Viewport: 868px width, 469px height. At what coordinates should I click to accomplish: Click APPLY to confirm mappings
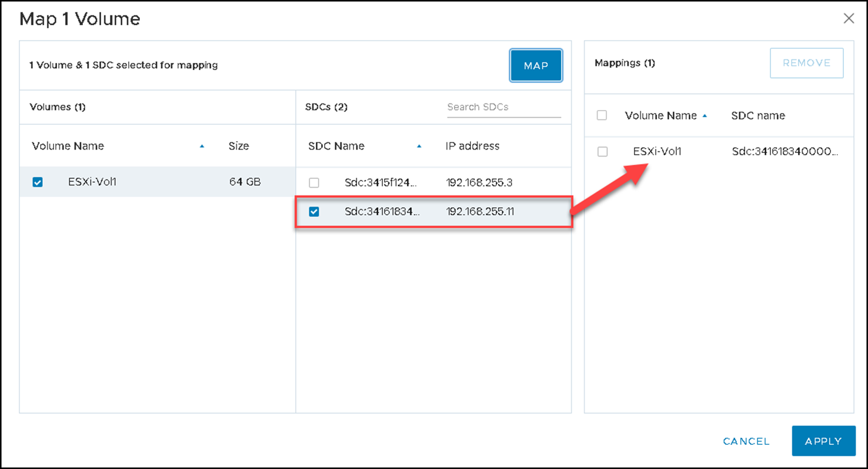[x=823, y=441]
